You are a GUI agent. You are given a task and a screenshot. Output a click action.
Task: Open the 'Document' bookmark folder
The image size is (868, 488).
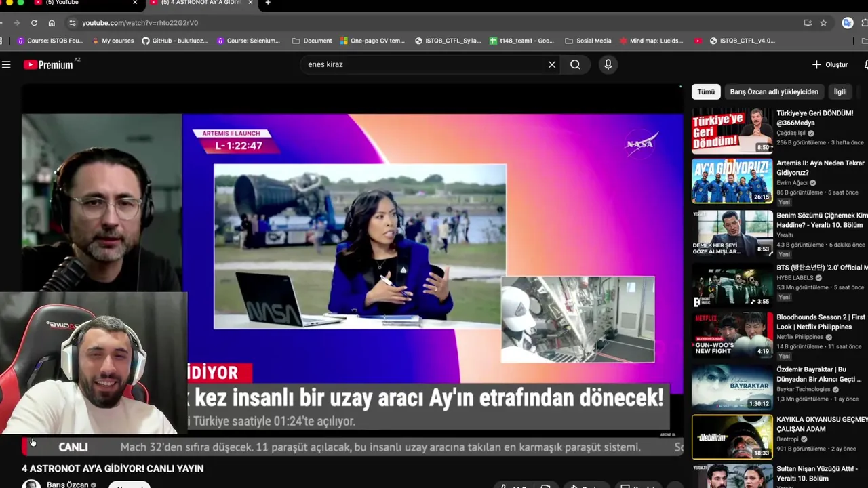tap(312, 41)
